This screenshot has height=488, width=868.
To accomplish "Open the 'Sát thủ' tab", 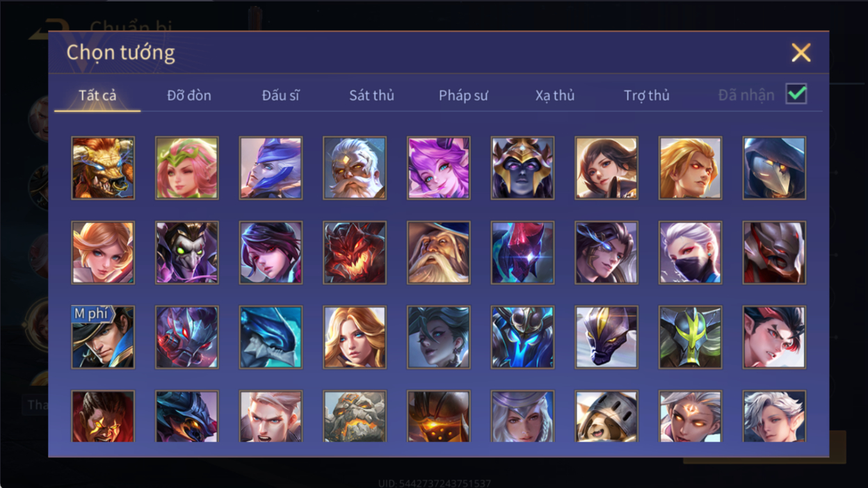I will [x=371, y=95].
